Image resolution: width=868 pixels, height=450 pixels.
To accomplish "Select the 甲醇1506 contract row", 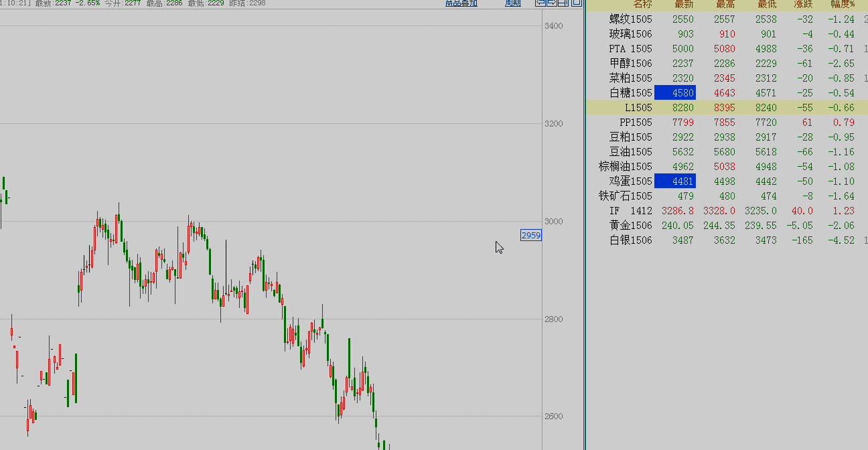I will click(x=630, y=64).
